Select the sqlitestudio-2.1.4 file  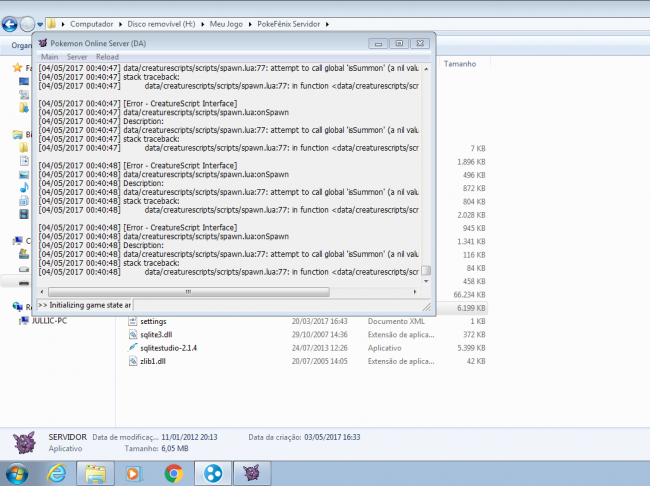(168, 348)
